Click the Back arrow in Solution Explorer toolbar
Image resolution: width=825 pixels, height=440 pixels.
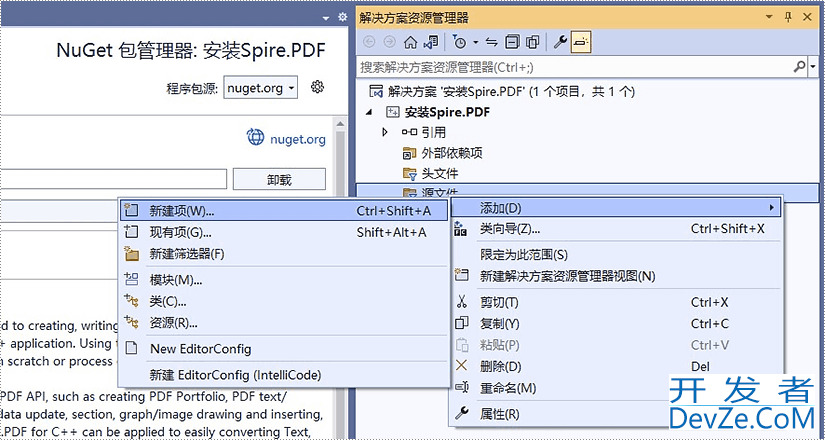click(369, 42)
